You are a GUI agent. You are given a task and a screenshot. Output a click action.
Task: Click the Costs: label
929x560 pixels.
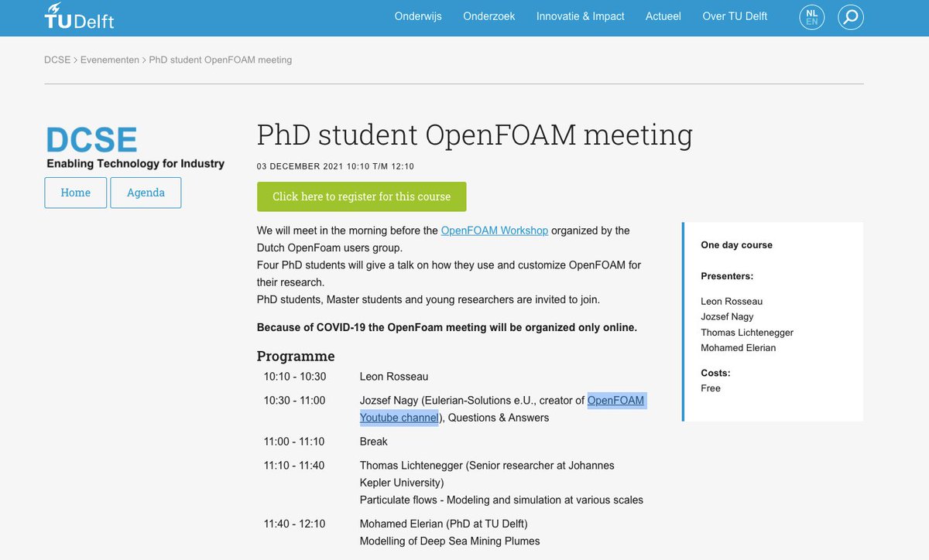[x=715, y=373]
